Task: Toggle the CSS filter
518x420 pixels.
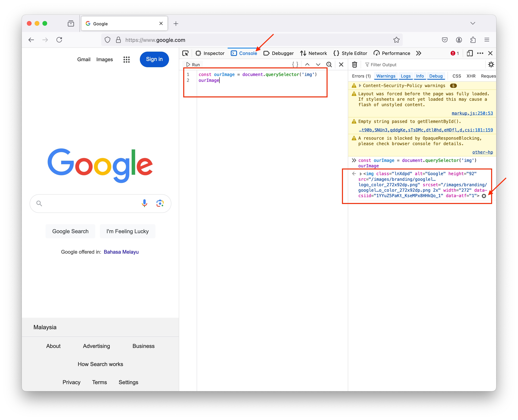Action: tap(456, 76)
